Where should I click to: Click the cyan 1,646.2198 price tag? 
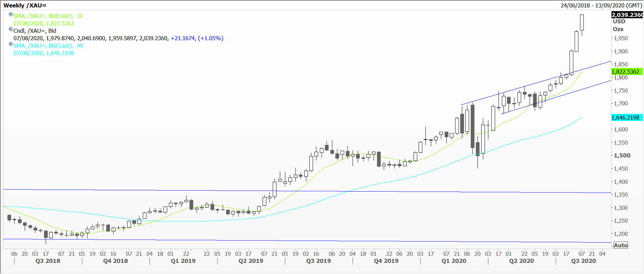tap(627, 118)
